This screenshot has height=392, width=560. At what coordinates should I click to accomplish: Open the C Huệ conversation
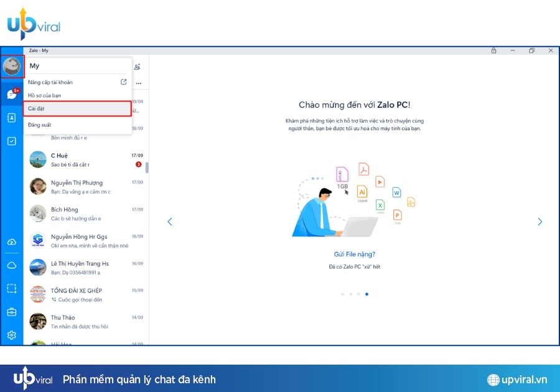86,159
